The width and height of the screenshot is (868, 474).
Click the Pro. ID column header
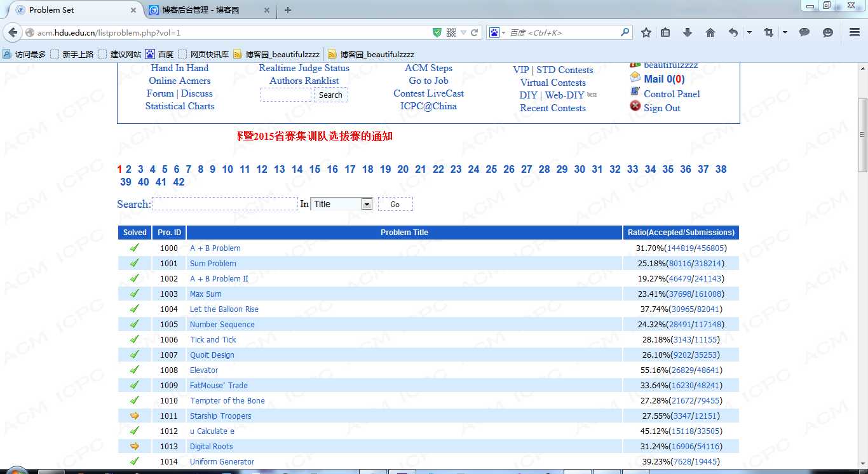(x=169, y=233)
